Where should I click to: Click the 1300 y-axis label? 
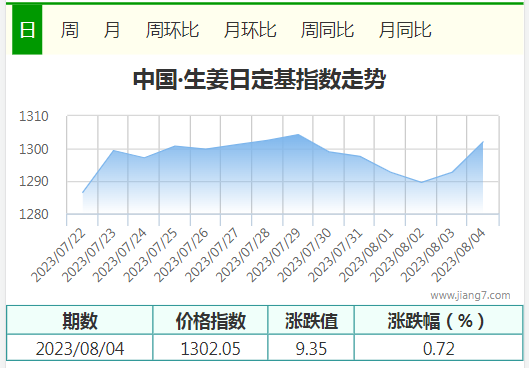[x=34, y=149]
